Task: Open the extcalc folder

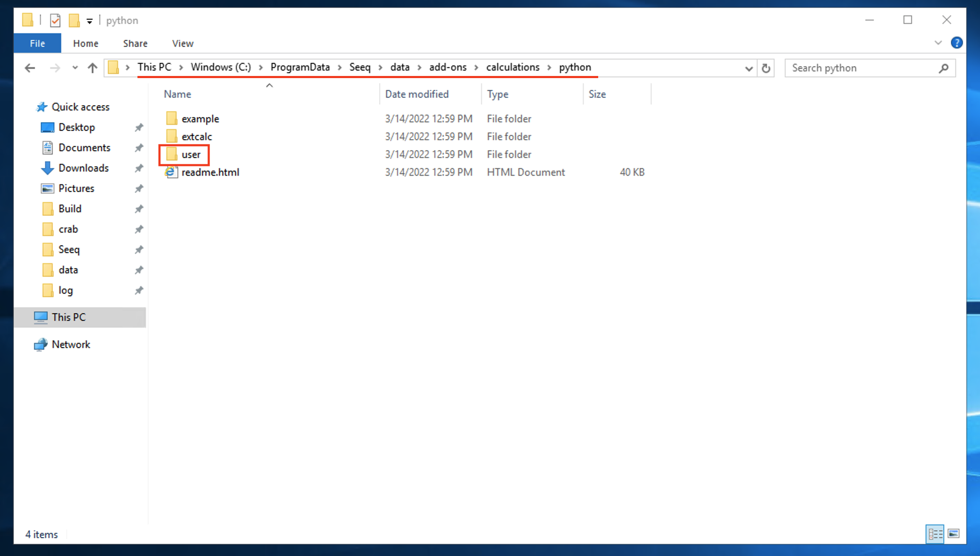Action: (197, 136)
